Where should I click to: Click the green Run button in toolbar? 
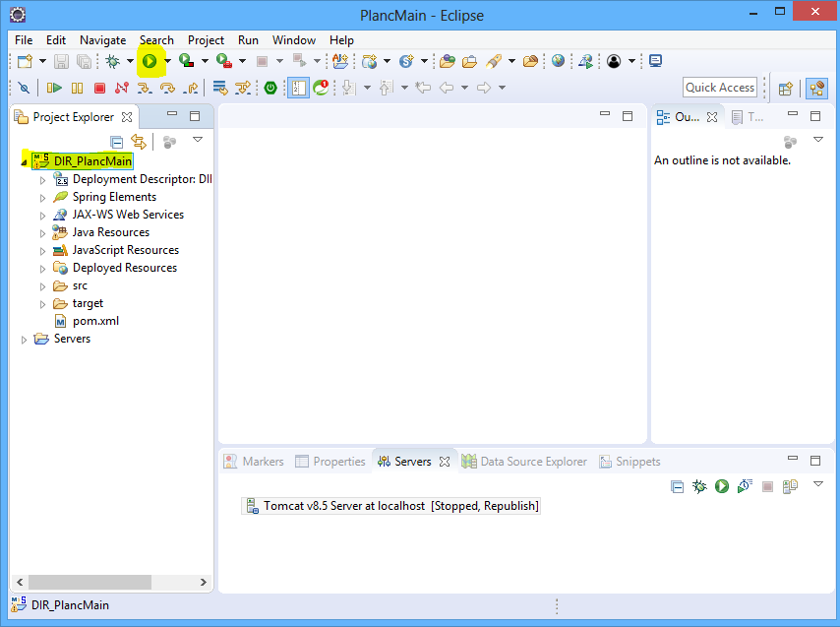pos(150,61)
